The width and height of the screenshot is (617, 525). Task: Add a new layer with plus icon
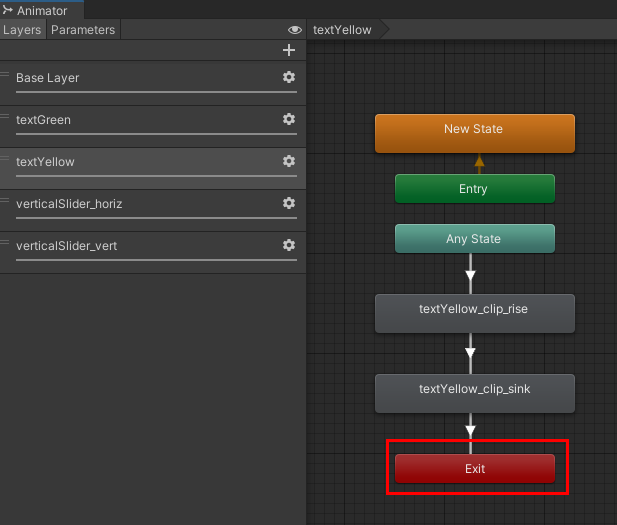click(289, 50)
